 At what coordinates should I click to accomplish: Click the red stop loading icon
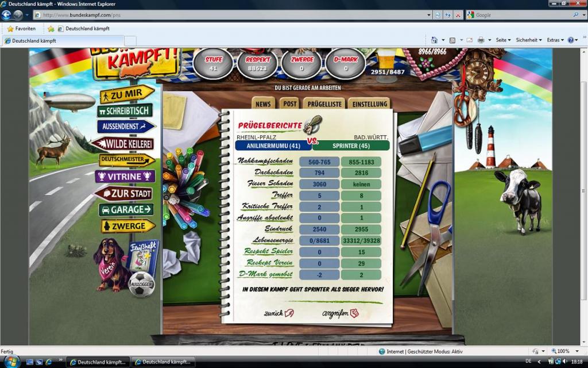pos(458,15)
